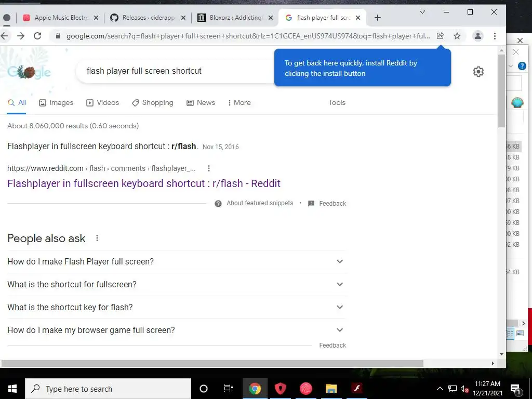The height and width of the screenshot is (399, 532).
Task: Expand "What is the shortcut for fullscreen?"
Action: pos(177,284)
